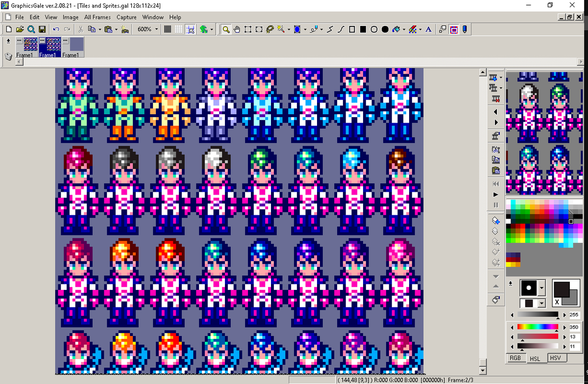Open the Image menu
This screenshot has height=384, width=588.
click(71, 17)
